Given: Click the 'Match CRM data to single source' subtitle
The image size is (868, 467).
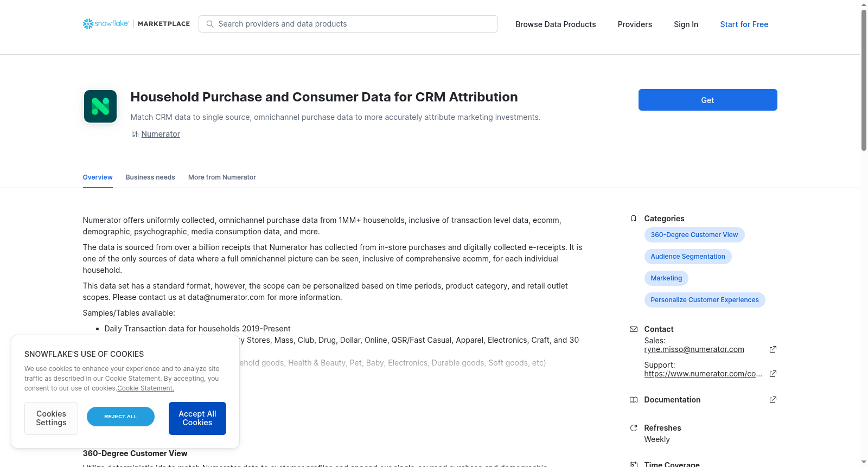Looking at the screenshot, I should click(335, 117).
